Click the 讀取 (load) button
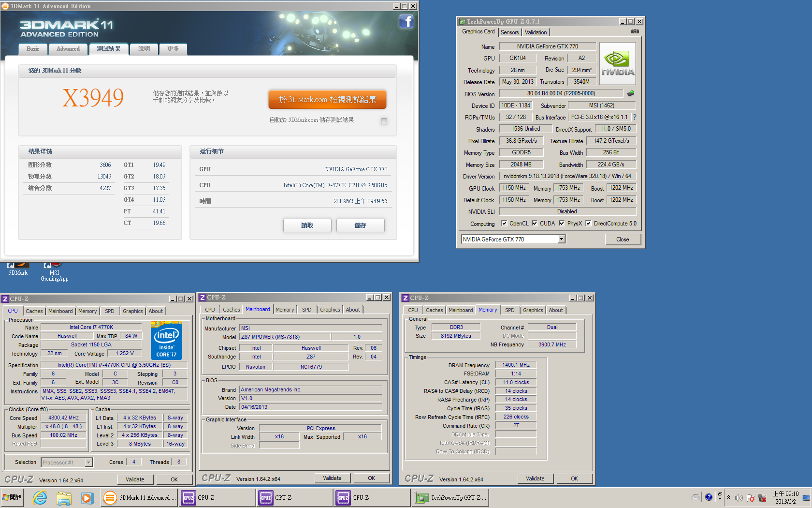Image resolution: width=812 pixels, height=508 pixels. point(307,225)
